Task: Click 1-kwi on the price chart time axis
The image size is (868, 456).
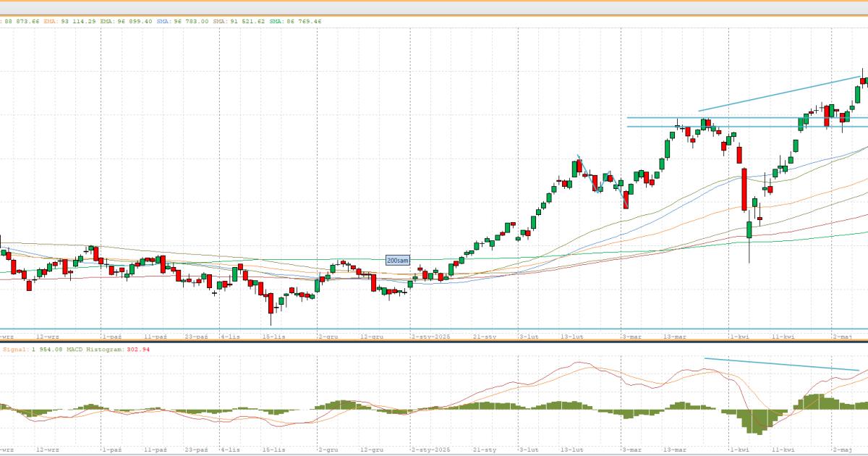Action: click(739, 337)
